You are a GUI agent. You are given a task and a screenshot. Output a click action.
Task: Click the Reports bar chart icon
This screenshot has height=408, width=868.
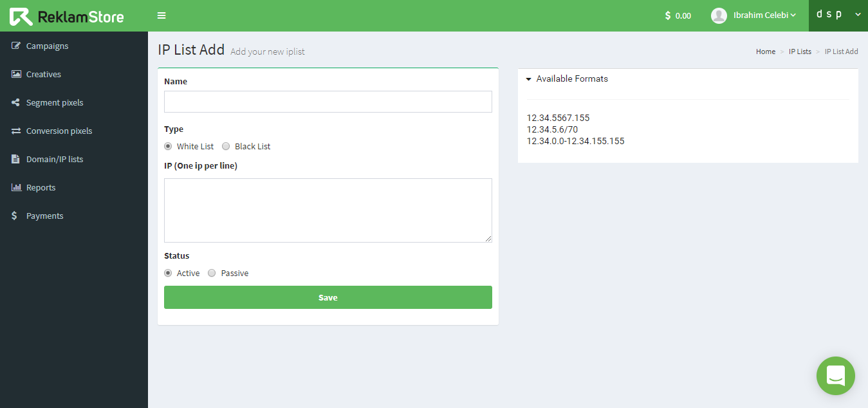coord(16,187)
